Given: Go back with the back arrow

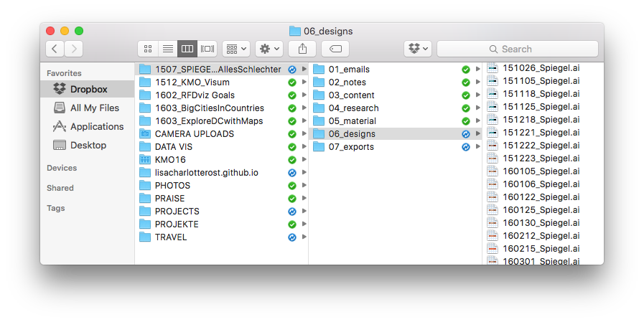Looking at the screenshot, I should click(x=55, y=49).
